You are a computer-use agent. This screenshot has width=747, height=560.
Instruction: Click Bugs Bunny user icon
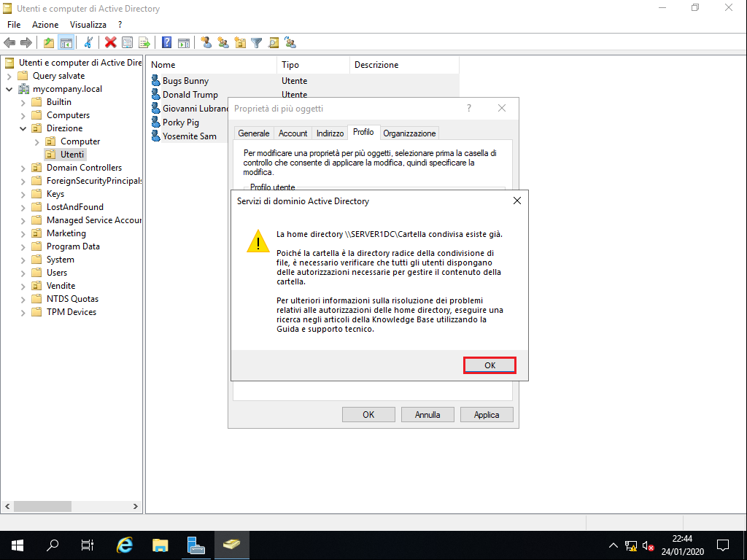point(156,80)
